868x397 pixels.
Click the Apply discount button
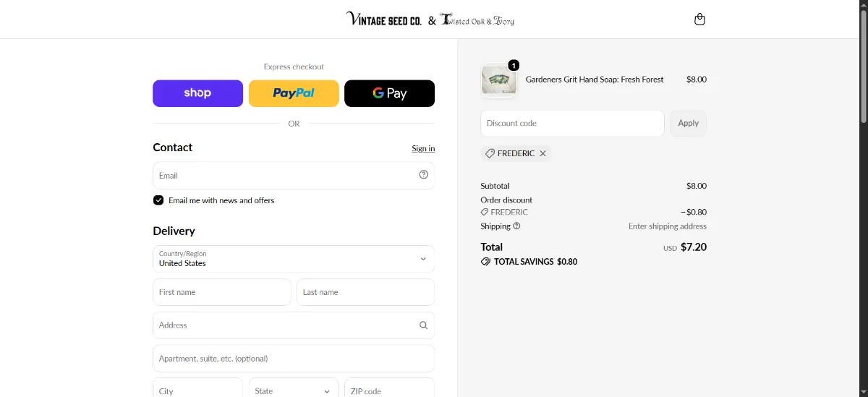click(x=688, y=123)
